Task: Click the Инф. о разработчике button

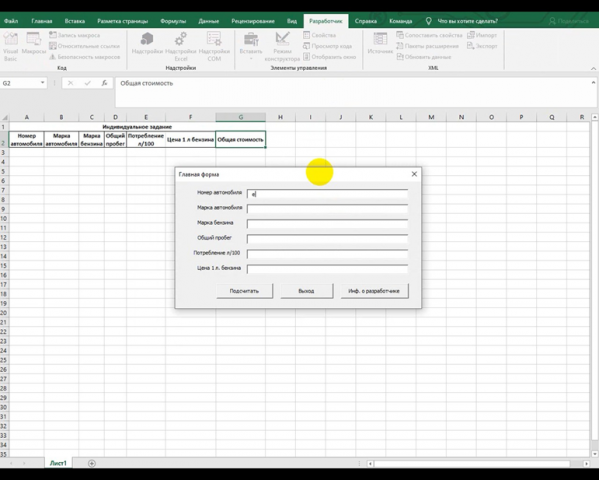Action: point(374,291)
